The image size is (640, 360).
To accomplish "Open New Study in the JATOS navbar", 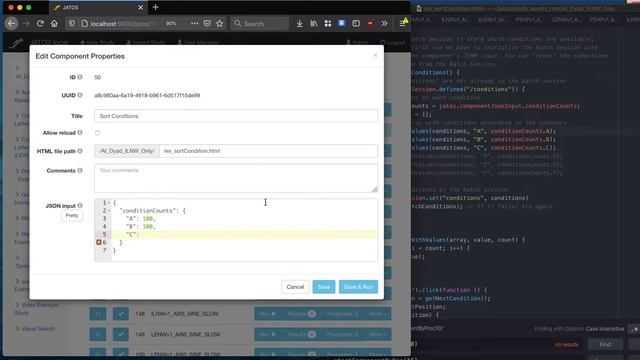I will pos(97,42).
